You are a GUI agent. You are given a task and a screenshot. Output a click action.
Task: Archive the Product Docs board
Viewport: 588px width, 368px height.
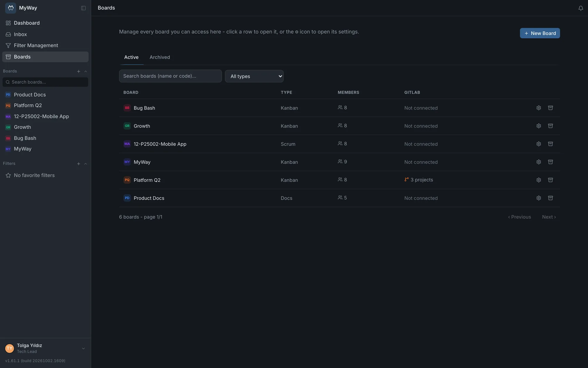(550, 198)
